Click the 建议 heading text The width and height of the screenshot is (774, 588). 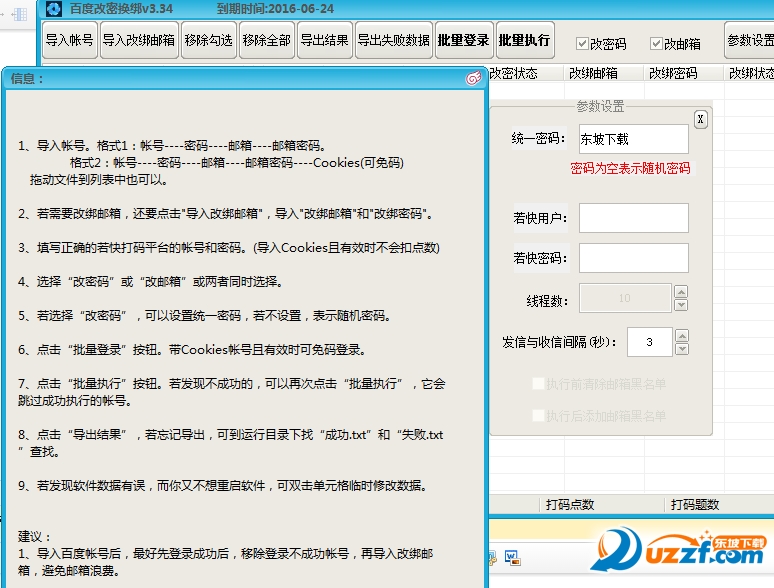34,537
